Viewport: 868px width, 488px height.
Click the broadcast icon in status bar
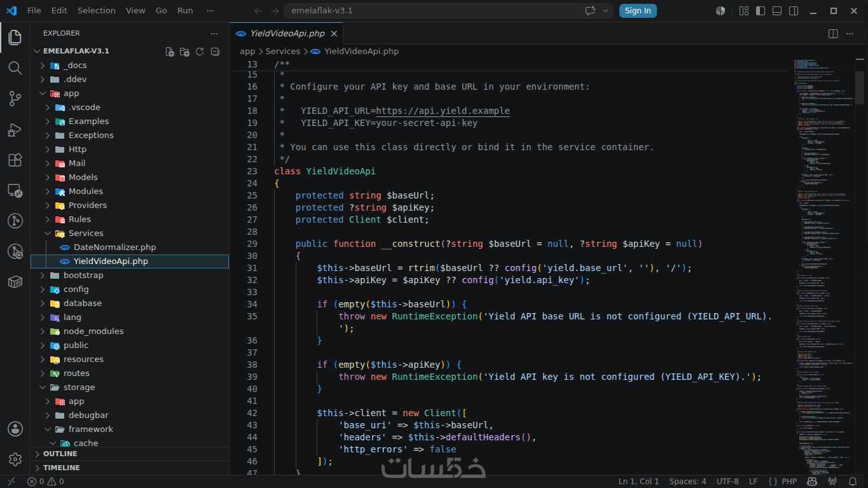click(x=832, y=482)
